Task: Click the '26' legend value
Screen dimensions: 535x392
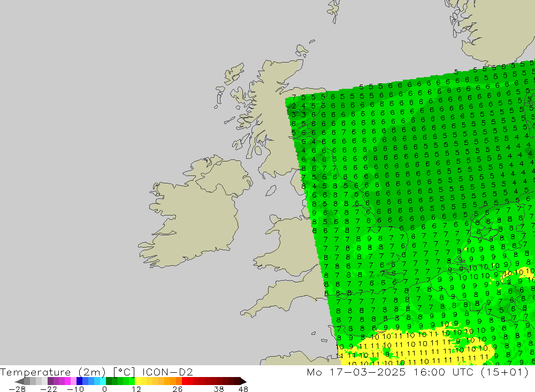Action: (x=178, y=389)
